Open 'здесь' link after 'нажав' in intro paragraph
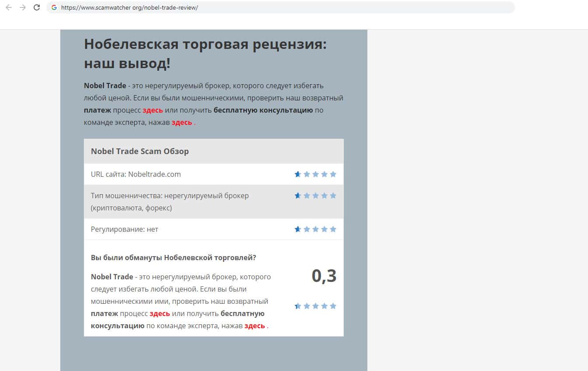The height and width of the screenshot is (371, 588). click(x=182, y=122)
